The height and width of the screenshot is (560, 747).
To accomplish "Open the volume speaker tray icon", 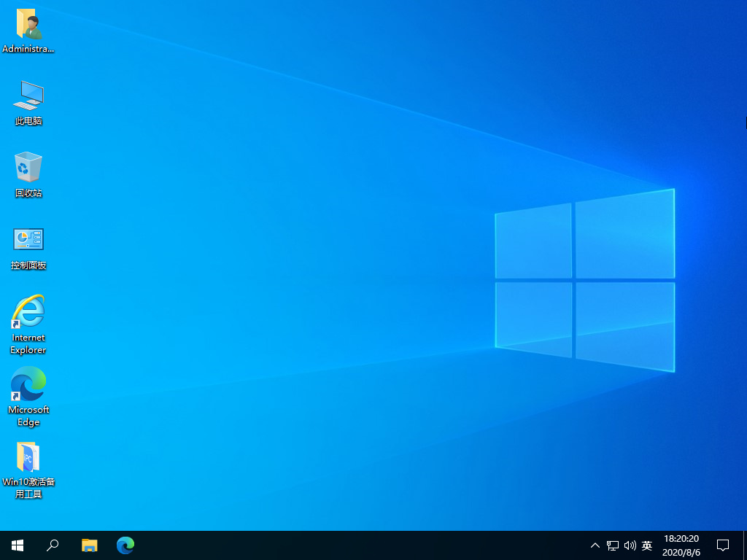I will (x=630, y=545).
